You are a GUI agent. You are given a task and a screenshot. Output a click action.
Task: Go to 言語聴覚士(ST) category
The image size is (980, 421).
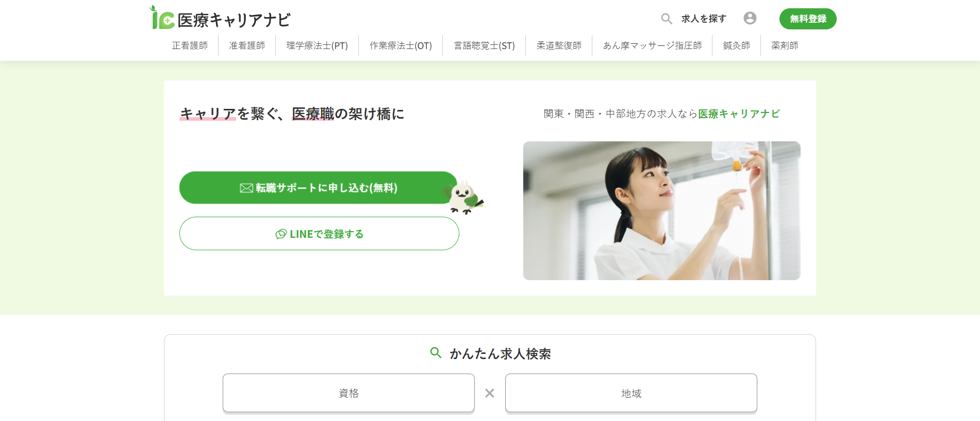click(484, 45)
